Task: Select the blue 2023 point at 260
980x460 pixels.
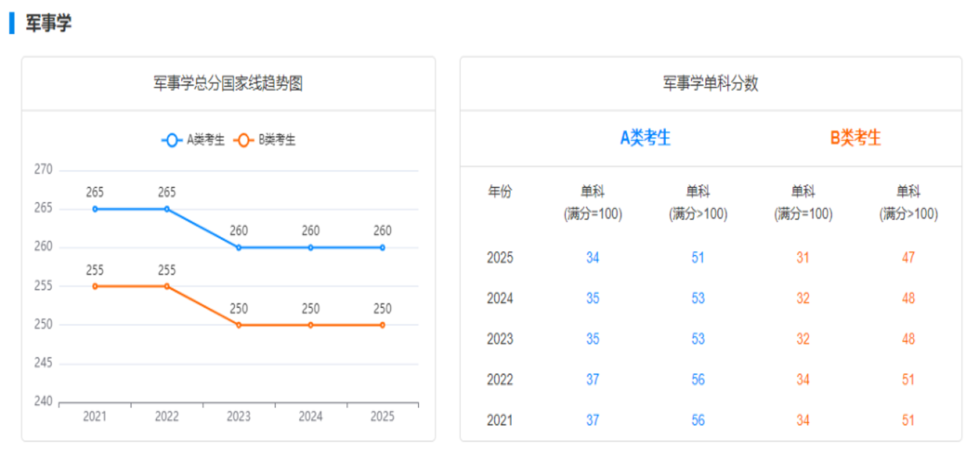Action: (x=239, y=248)
